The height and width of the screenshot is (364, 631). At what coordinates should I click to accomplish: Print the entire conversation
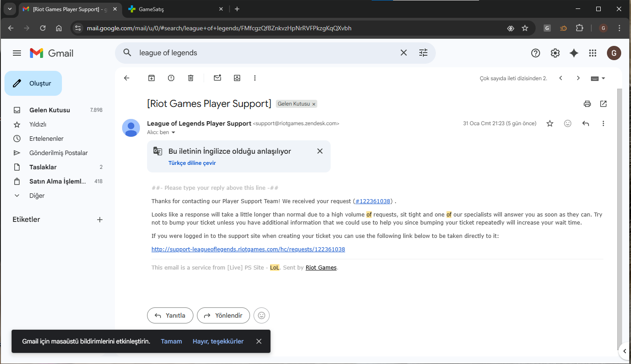point(587,104)
